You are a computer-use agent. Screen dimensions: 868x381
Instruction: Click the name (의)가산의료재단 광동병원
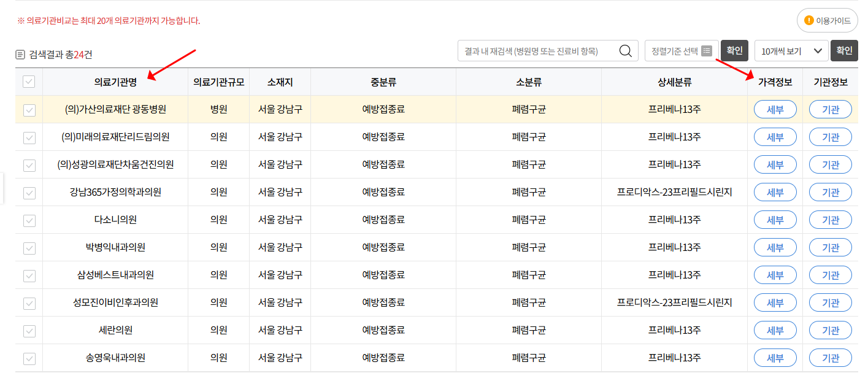click(115, 109)
